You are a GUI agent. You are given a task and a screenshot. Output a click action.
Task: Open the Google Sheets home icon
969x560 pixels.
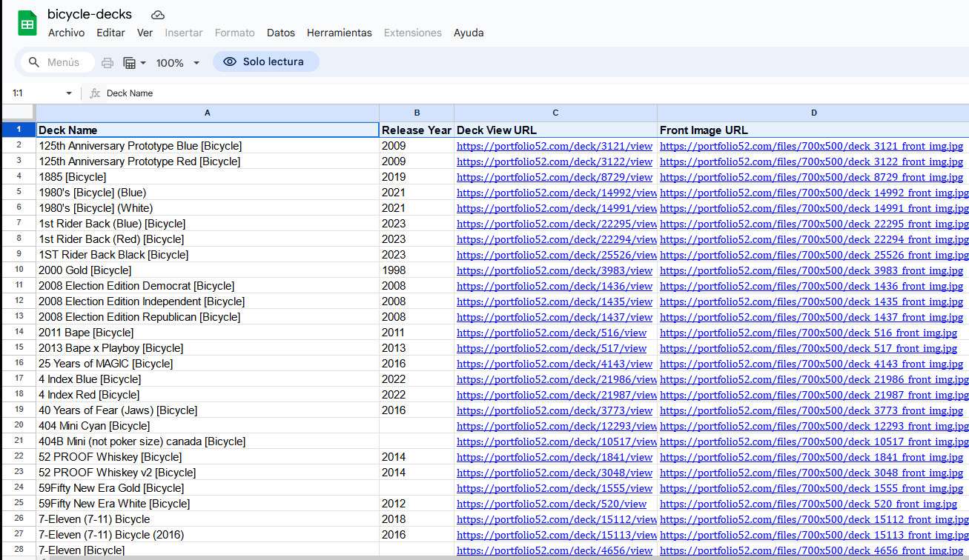point(27,24)
